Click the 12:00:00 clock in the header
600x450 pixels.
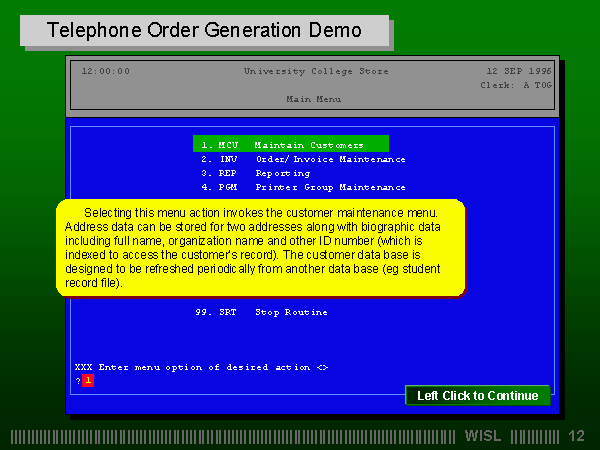pos(105,71)
